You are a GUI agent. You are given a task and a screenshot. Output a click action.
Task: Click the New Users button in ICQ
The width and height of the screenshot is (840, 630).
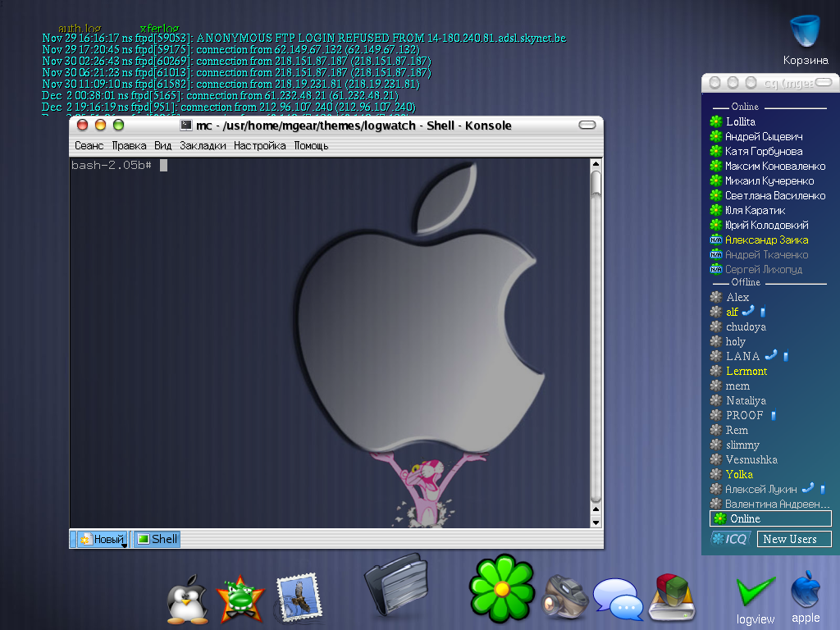point(794,539)
